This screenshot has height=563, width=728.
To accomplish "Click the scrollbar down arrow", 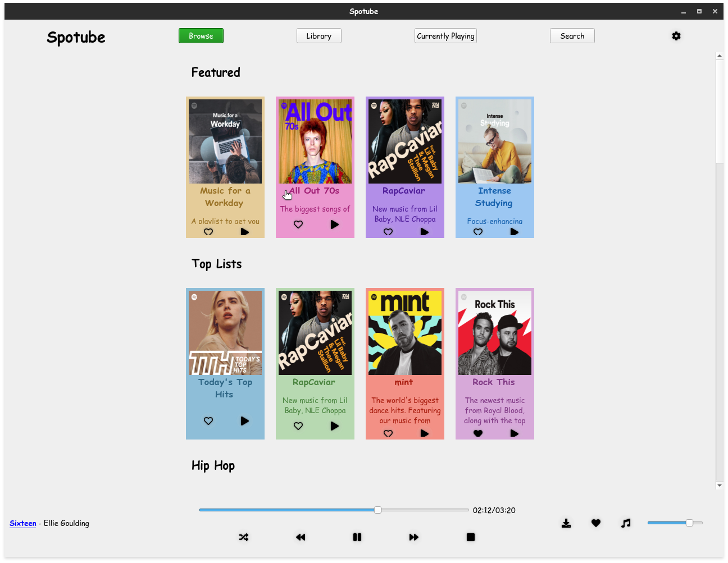I will 720,486.
